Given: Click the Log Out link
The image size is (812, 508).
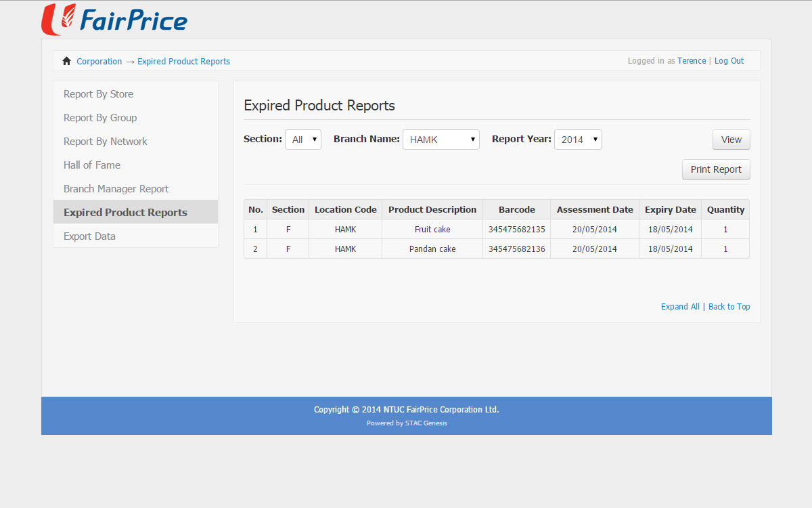Looking at the screenshot, I should (729, 61).
